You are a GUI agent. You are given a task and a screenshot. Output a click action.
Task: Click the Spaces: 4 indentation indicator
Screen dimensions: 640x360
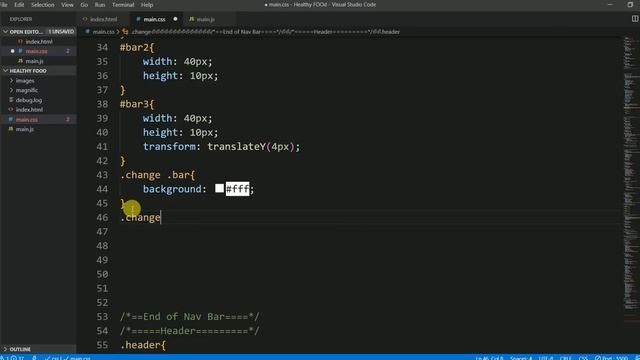point(521,358)
